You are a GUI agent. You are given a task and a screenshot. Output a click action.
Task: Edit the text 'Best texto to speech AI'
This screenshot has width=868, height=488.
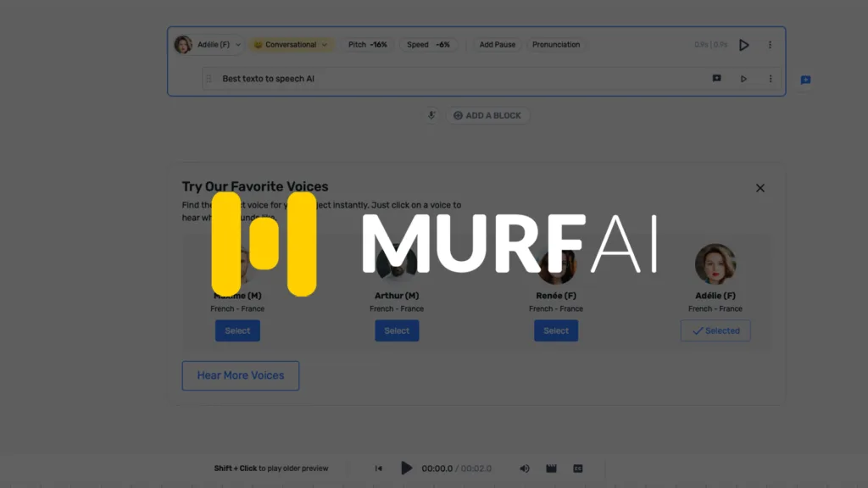(x=268, y=79)
